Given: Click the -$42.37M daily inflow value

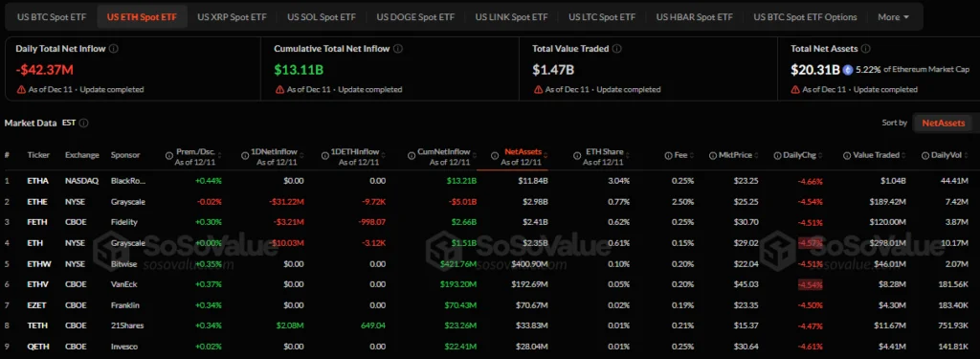Looking at the screenshot, I should point(44,70).
